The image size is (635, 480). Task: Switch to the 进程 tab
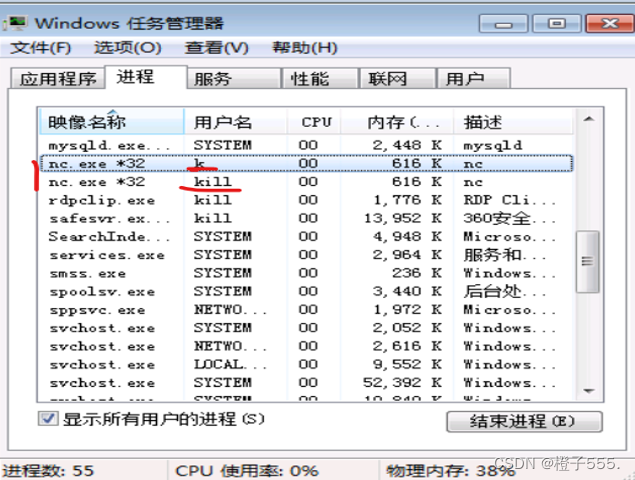click(x=146, y=77)
